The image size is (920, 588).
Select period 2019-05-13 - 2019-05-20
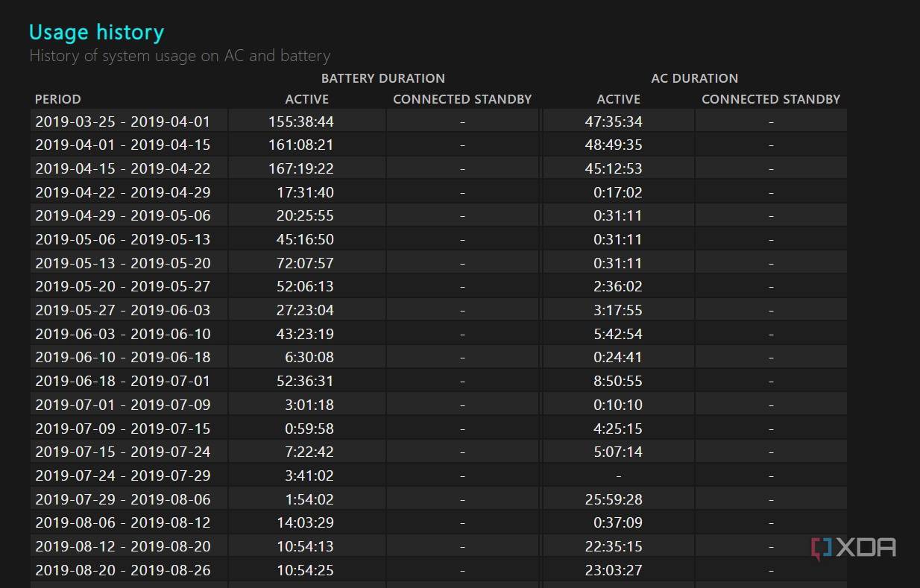point(123,263)
